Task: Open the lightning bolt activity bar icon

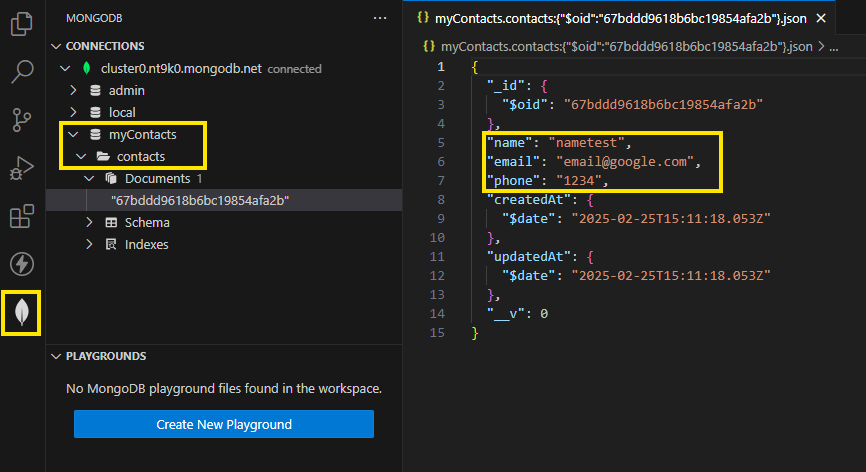Action: (x=22, y=264)
